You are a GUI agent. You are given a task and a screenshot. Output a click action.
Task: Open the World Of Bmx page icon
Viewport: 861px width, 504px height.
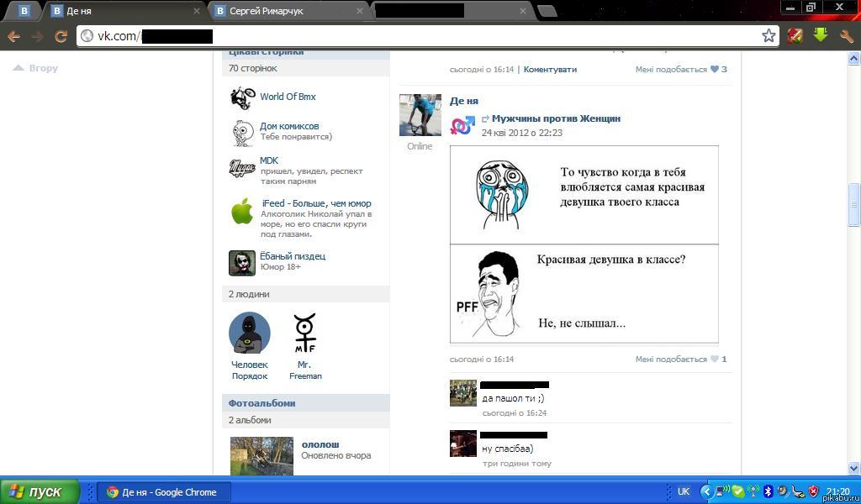coord(242,97)
